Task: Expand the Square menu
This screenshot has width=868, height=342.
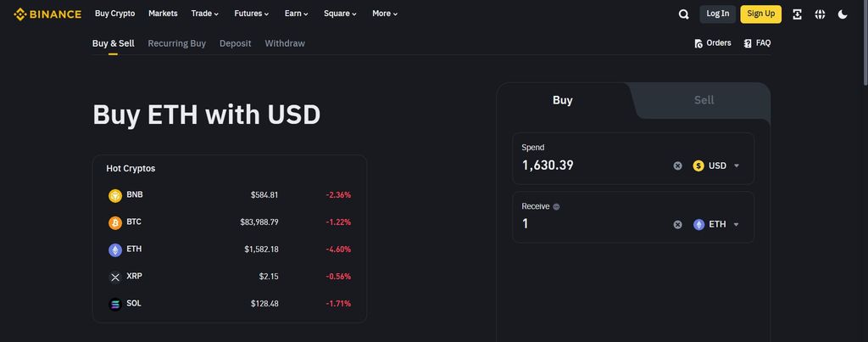Action: 340,14
